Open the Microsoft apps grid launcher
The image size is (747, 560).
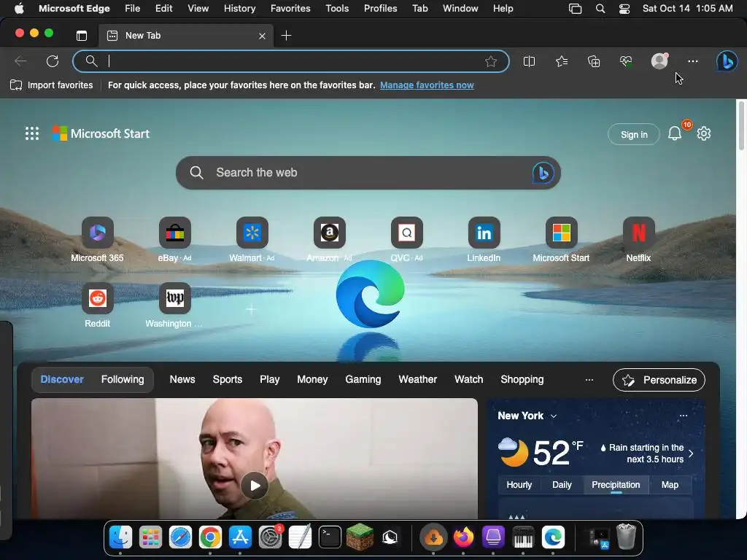point(32,133)
